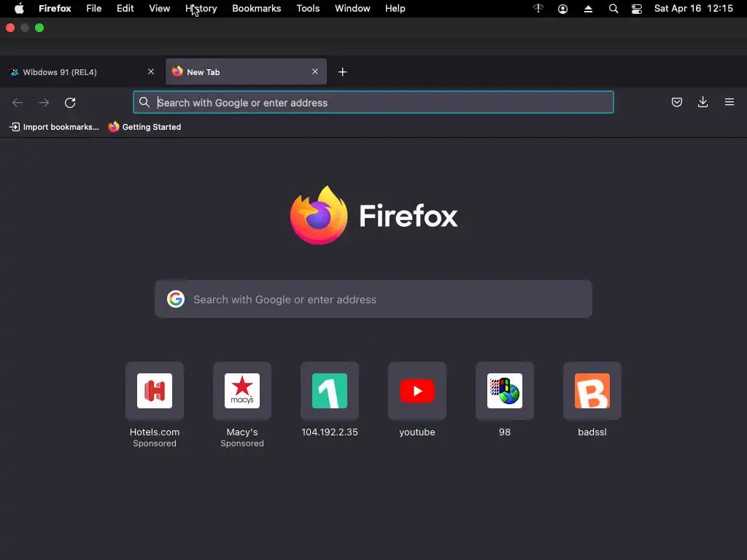
Task: Click the user account menu bar icon
Action: pos(562,9)
